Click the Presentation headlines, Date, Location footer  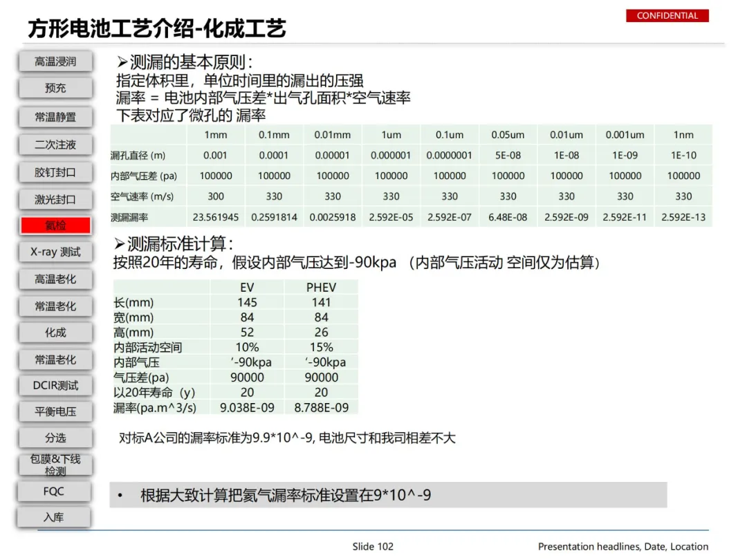[x=623, y=547]
